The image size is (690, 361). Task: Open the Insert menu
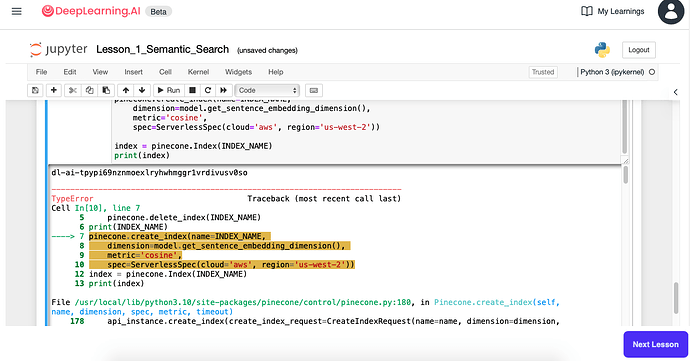click(x=133, y=72)
